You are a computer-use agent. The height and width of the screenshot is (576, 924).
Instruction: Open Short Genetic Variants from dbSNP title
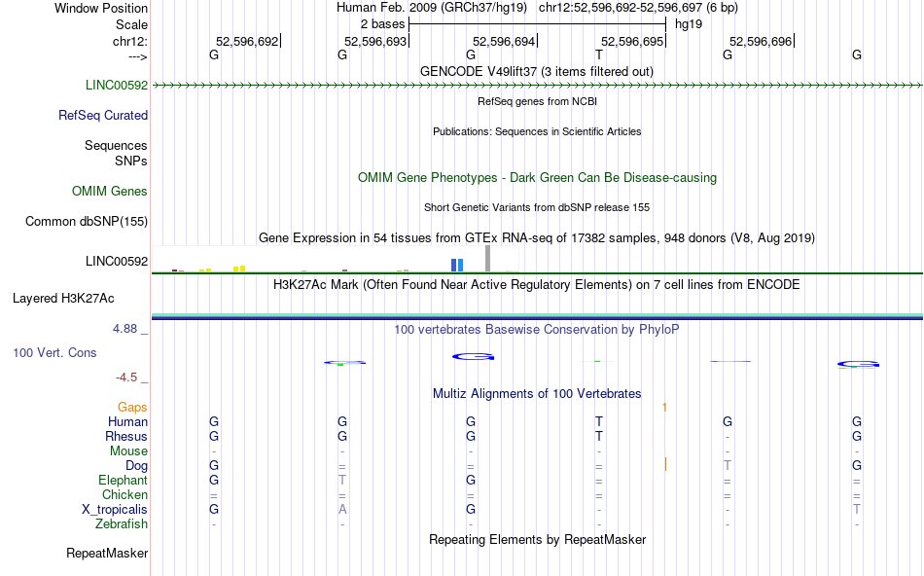click(x=537, y=207)
